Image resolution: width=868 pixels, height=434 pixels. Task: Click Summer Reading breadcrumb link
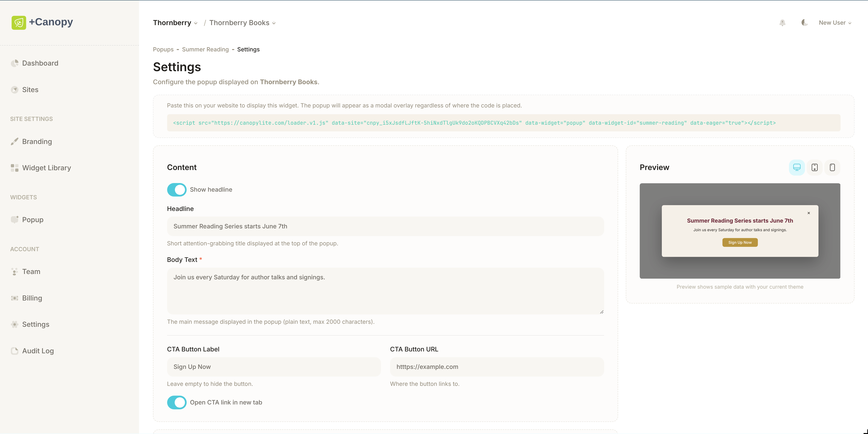(205, 49)
